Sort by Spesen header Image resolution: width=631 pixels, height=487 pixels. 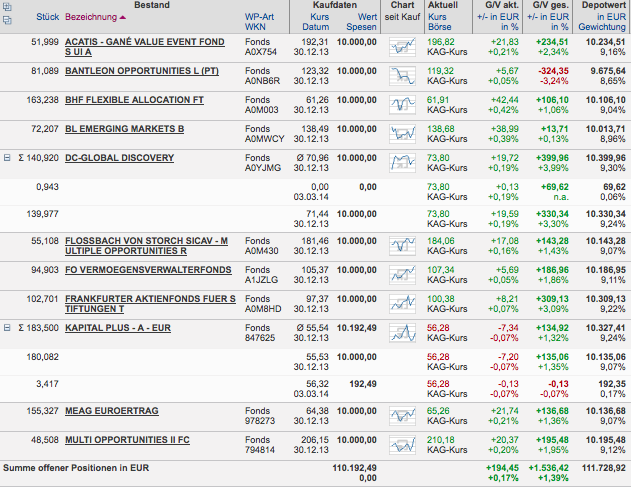tap(361, 27)
